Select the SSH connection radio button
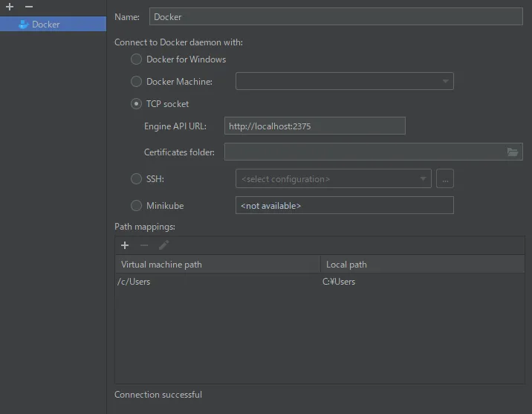The width and height of the screenshot is (532, 414). click(136, 179)
